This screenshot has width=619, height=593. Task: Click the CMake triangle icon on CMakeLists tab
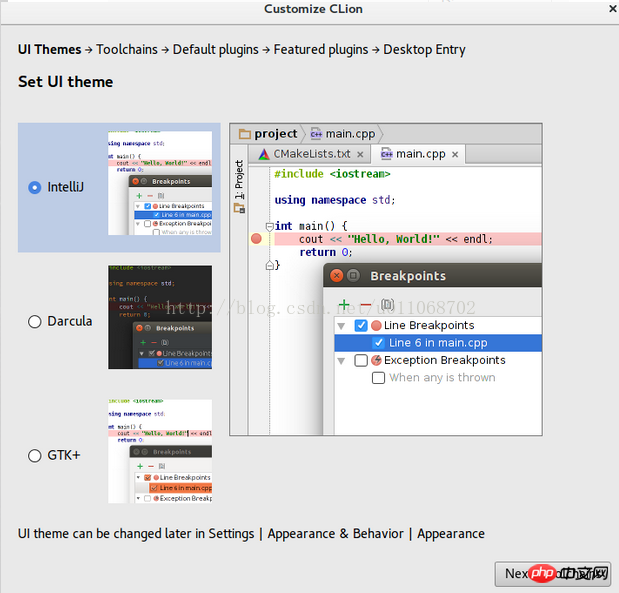[264, 154]
